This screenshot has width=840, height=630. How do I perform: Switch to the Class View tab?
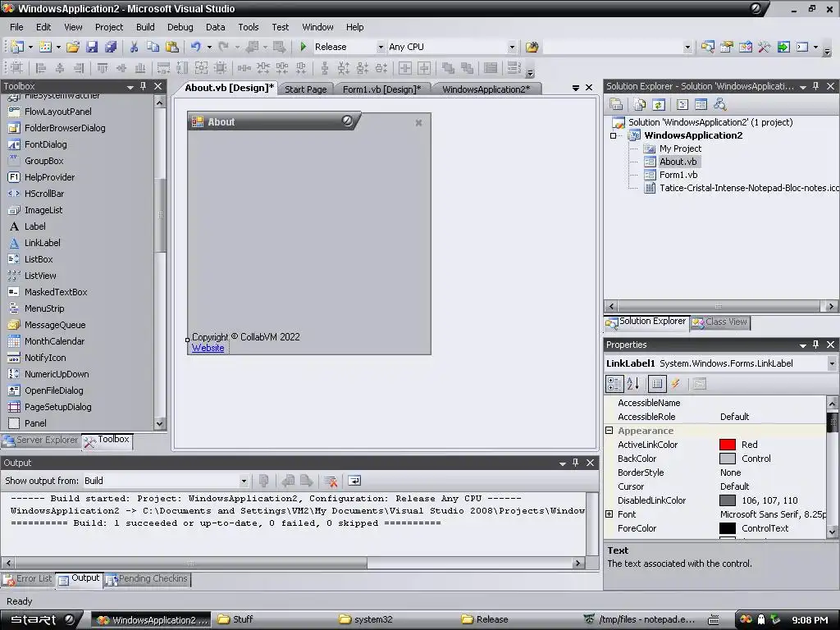coord(720,322)
